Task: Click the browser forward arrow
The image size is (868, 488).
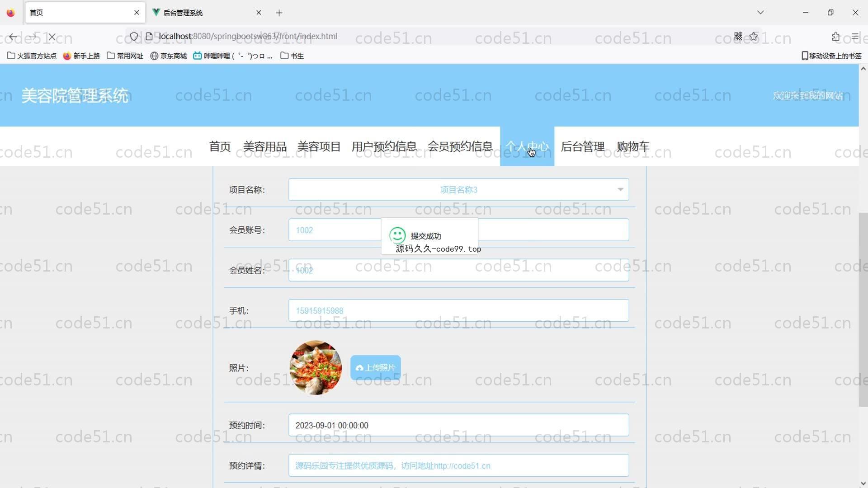Action: click(x=33, y=37)
